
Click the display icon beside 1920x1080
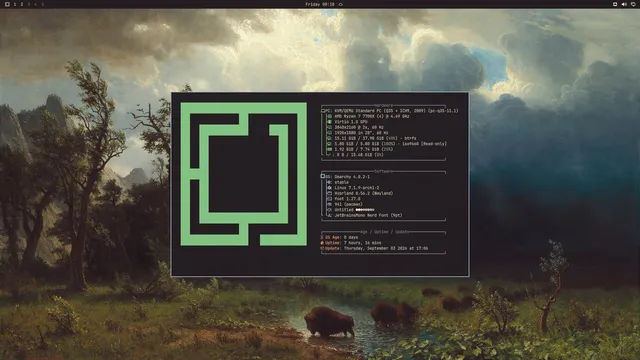(329, 133)
